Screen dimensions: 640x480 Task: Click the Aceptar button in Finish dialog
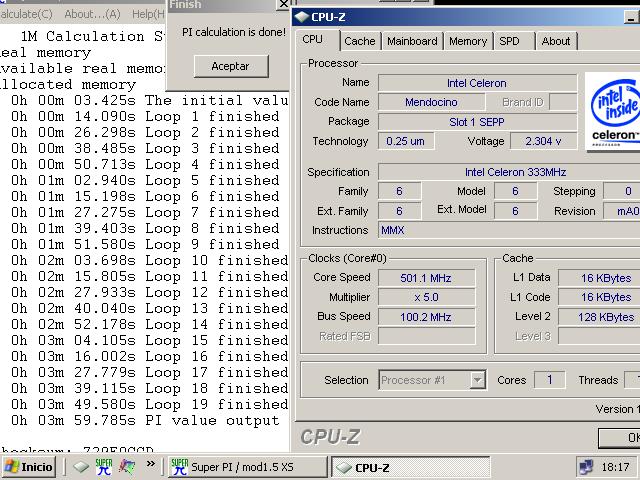pos(231,66)
